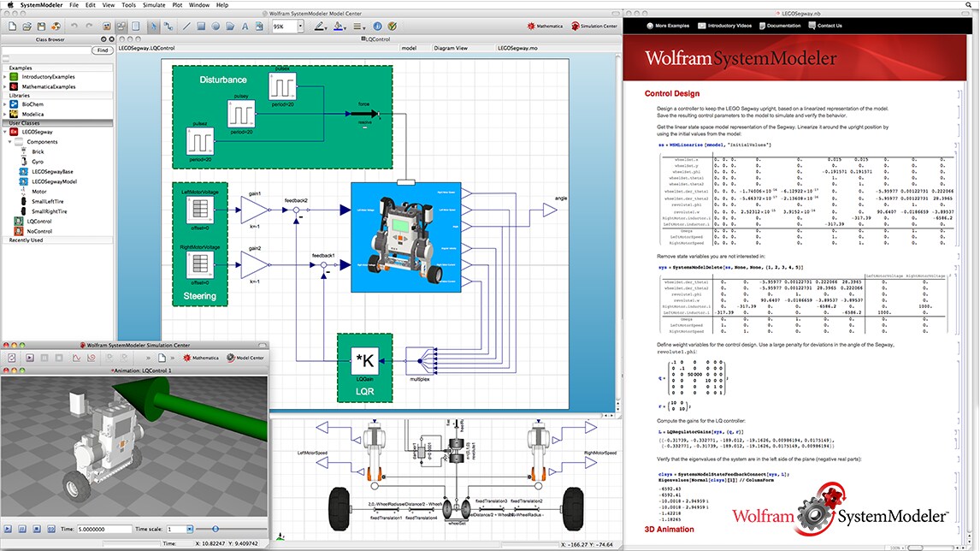This screenshot has width=980, height=551.
Task: Select the arrow selection tool
Action: coord(153,26)
